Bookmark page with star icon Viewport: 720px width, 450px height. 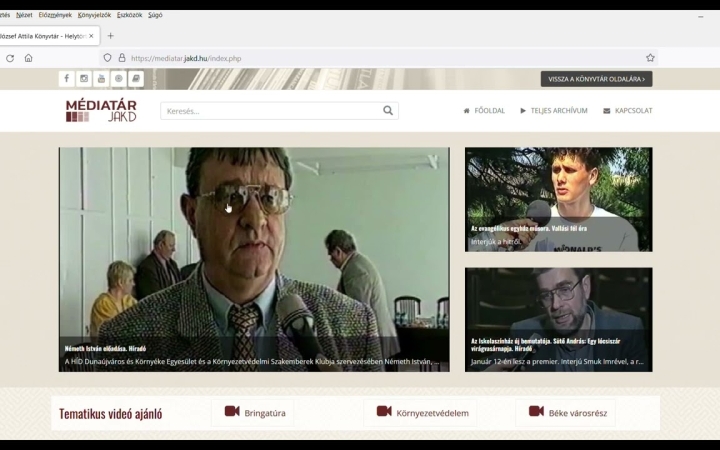[650, 58]
